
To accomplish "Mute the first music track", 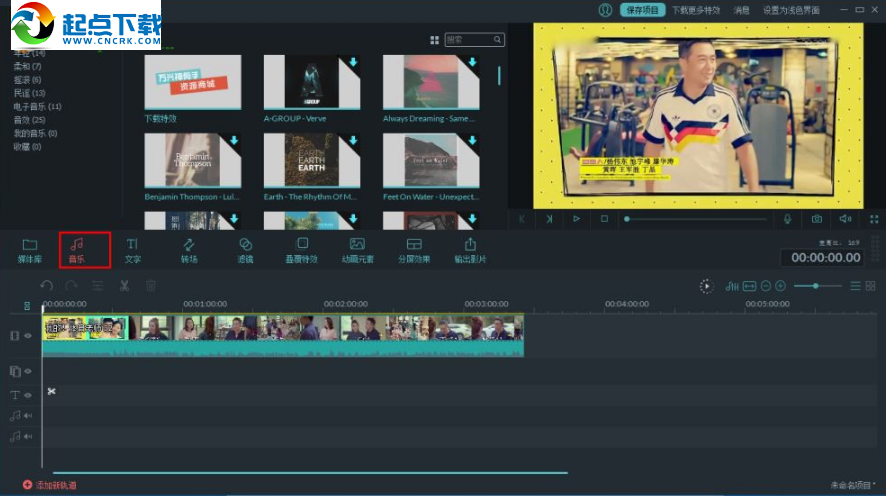I will tap(28, 415).
